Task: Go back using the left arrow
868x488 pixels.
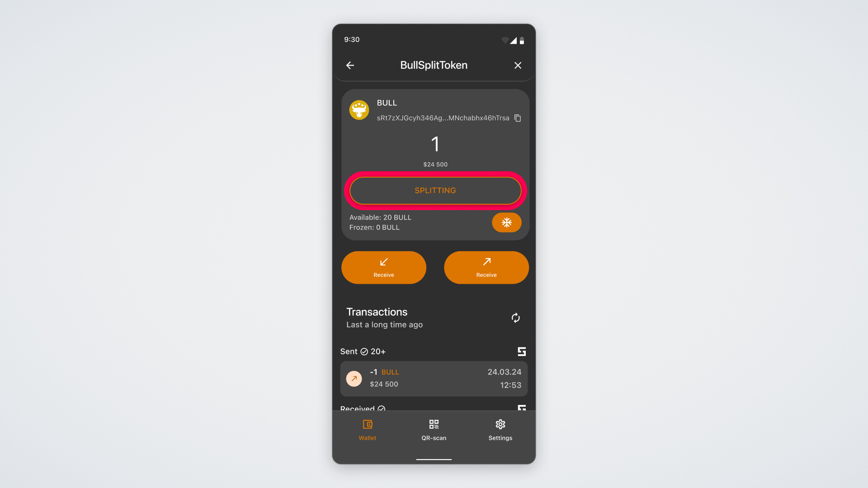Action: (x=350, y=66)
